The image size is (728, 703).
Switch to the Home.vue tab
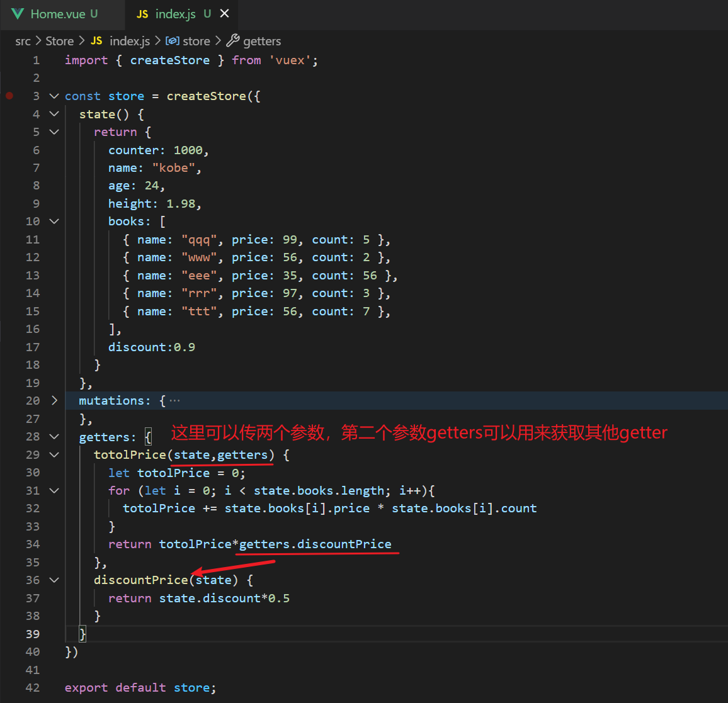click(63, 14)
